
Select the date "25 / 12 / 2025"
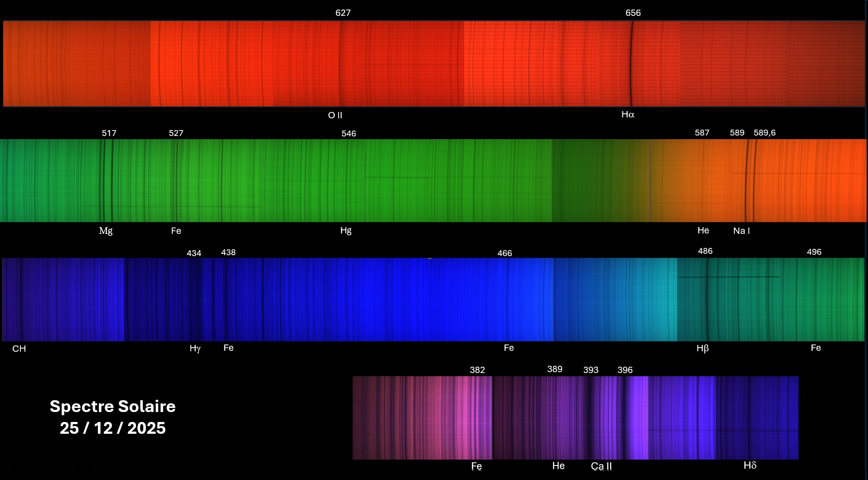(x=112, y=428)
